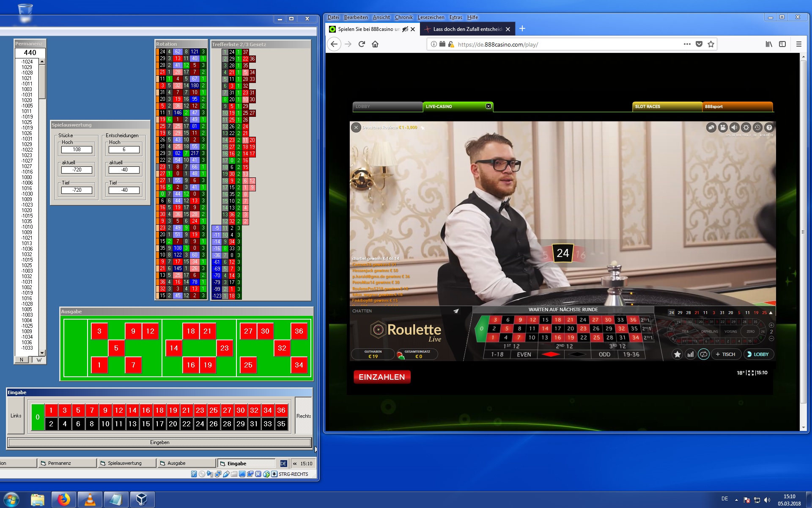Increase racetrack neighbors with plus button
The height and width of the screenshot is (508, 812).
(x=771, y=325)
